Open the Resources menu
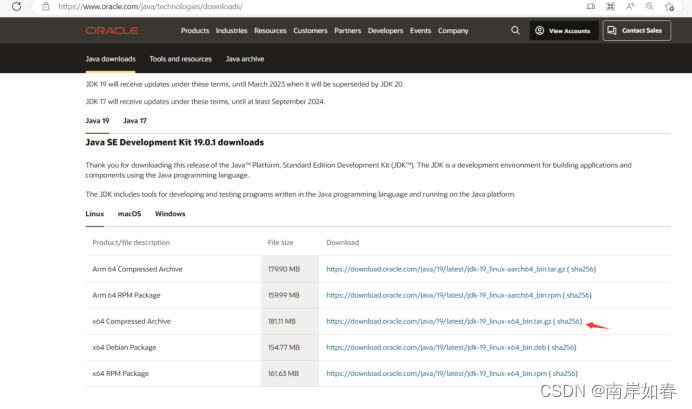Viewport: 692px width, 409px height. (x=270, y=30)
